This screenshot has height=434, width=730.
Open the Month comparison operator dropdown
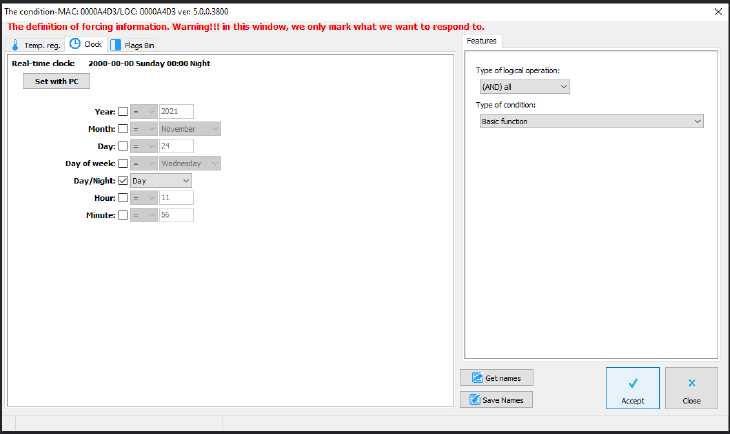coord(144,129)
